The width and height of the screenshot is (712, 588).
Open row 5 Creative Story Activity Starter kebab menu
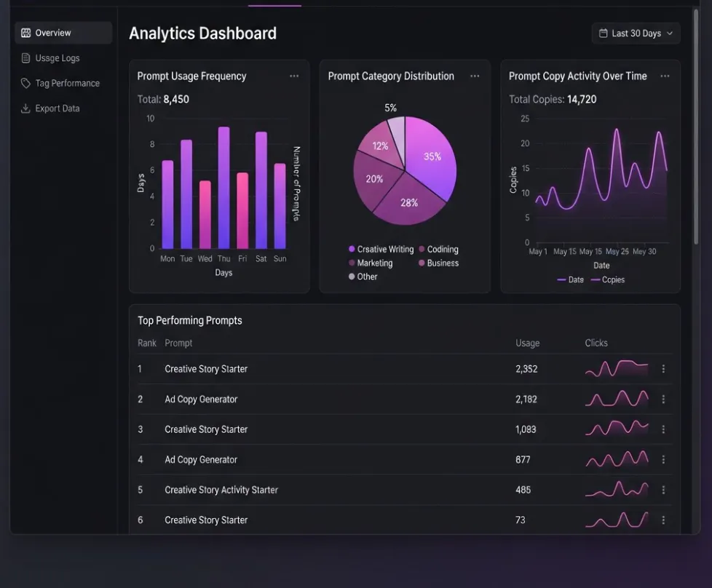coord(663,490)
